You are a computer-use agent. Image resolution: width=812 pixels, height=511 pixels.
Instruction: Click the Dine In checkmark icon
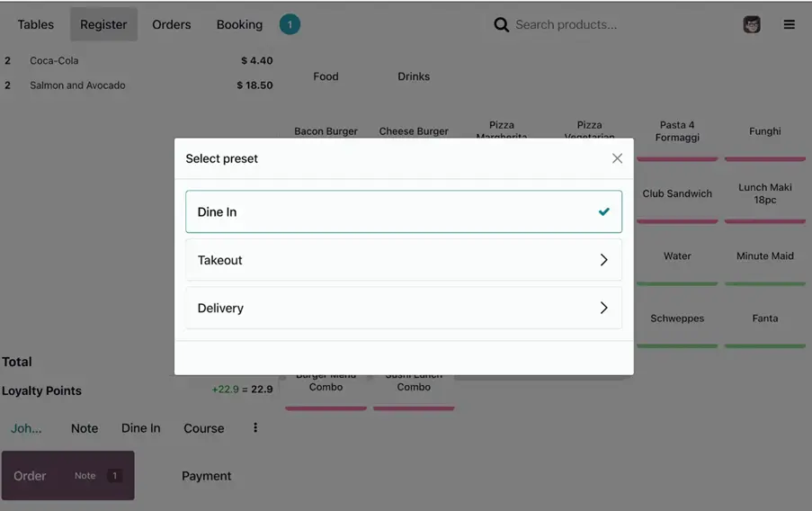(x=604, y=212)
